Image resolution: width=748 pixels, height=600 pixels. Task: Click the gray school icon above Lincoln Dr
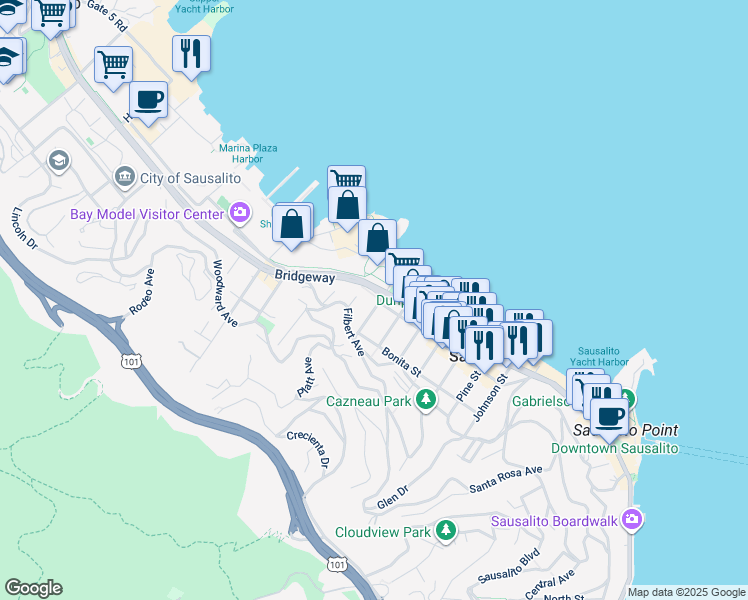59,161
